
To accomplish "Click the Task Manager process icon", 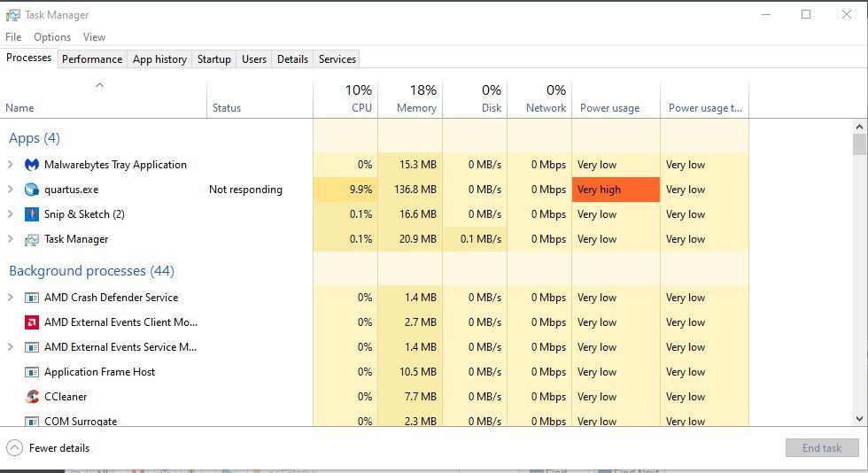I will (x=32, y=239).
